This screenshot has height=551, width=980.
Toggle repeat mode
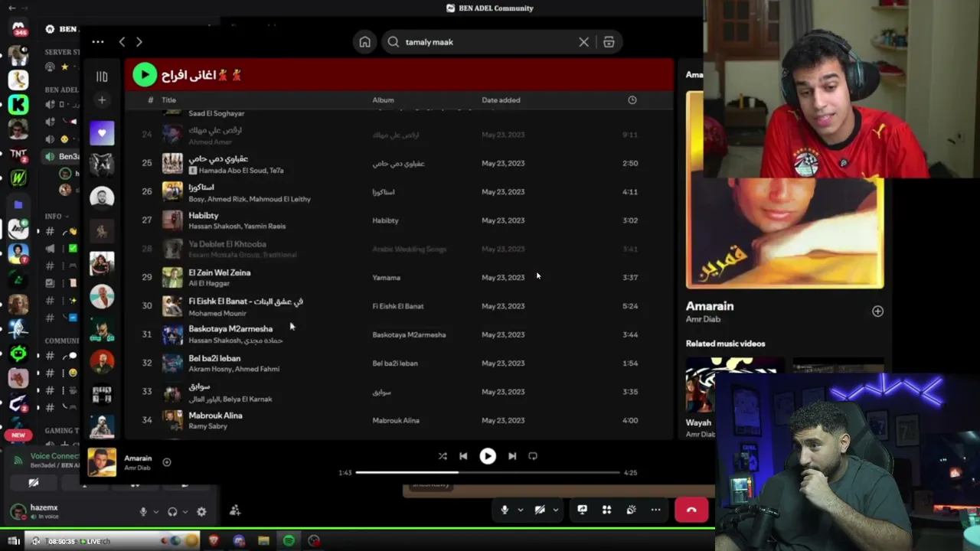point(533,456)
